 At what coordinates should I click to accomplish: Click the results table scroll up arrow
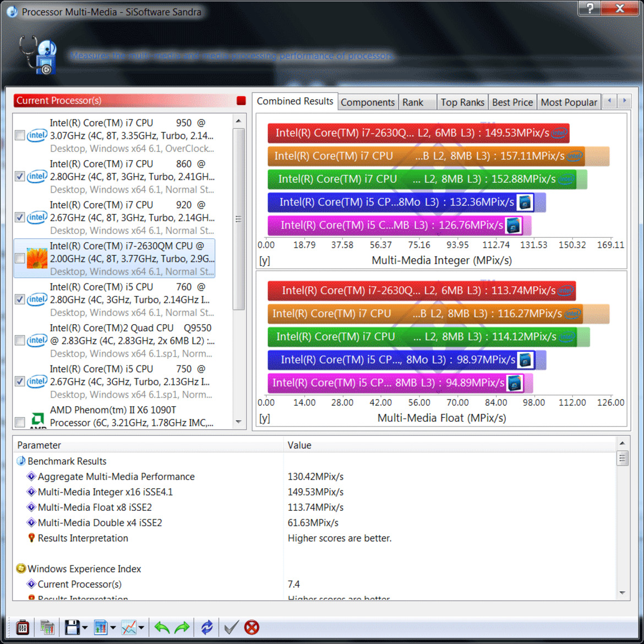(622, 443)
